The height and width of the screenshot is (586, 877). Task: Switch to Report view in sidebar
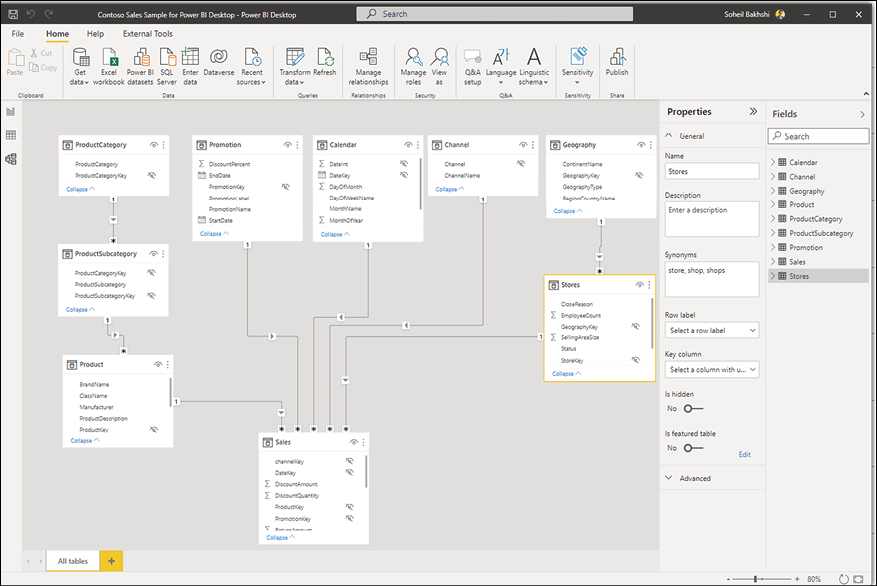pos(11,111)
